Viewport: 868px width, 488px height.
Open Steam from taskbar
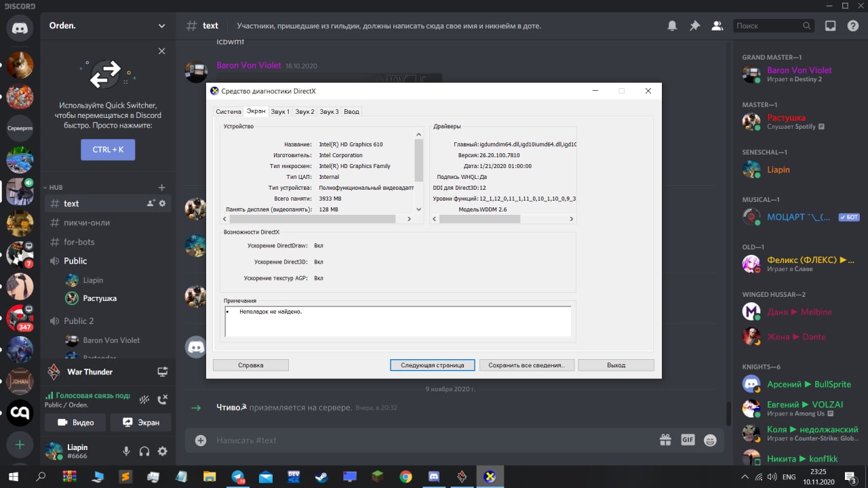click(x=321, y=476)
